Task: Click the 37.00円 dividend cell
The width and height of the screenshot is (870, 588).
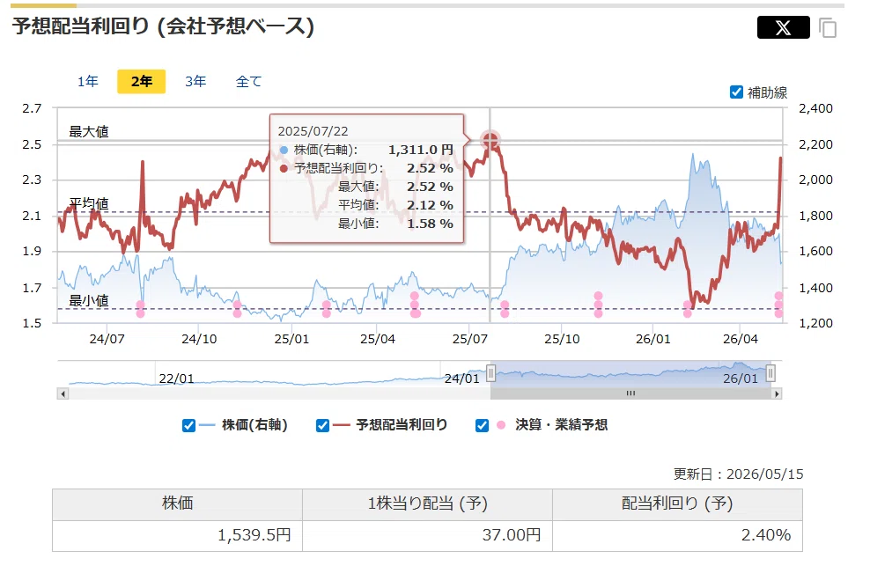Action: [x=427, y=535]
